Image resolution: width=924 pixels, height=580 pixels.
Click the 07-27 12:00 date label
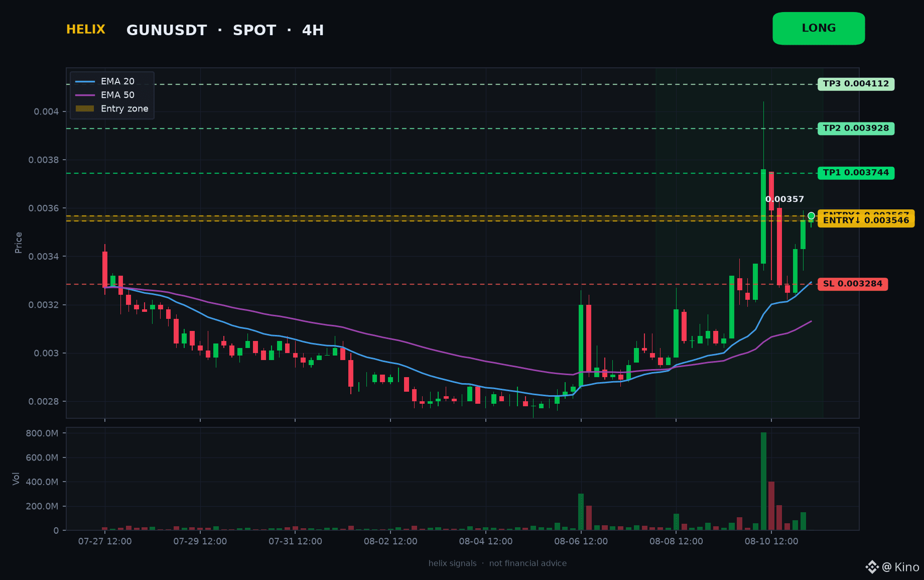(x=105, y=541)
